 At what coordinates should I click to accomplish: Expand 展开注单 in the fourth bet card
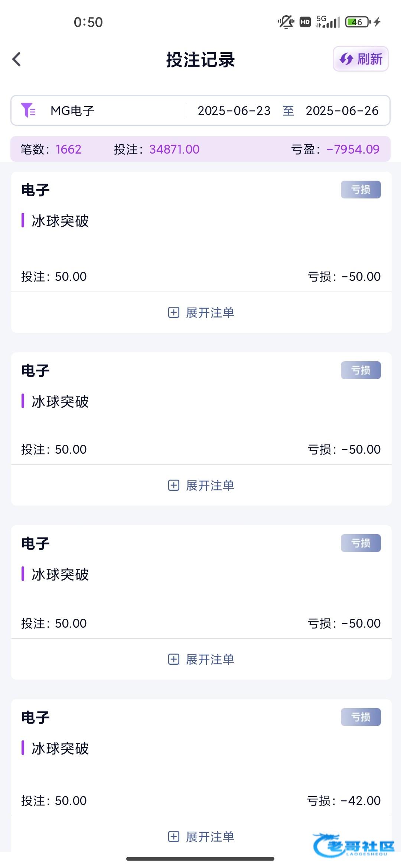coord(210,836)
